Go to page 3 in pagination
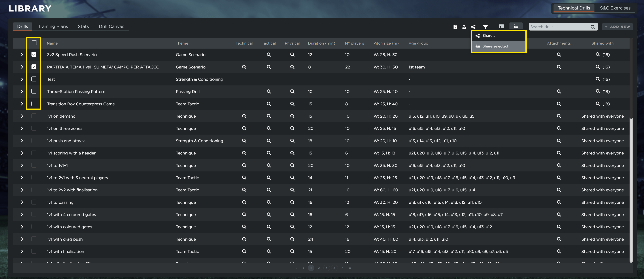Image resolution: width=644 pixels, height=279 pixels. (326, 268)
